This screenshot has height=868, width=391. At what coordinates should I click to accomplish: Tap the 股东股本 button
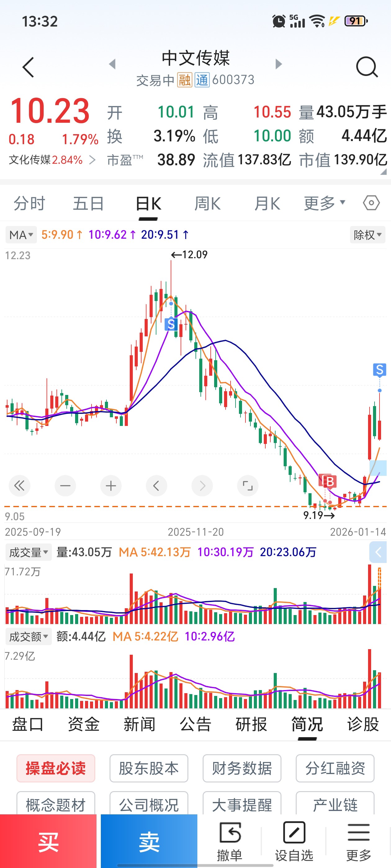point(149,768)
